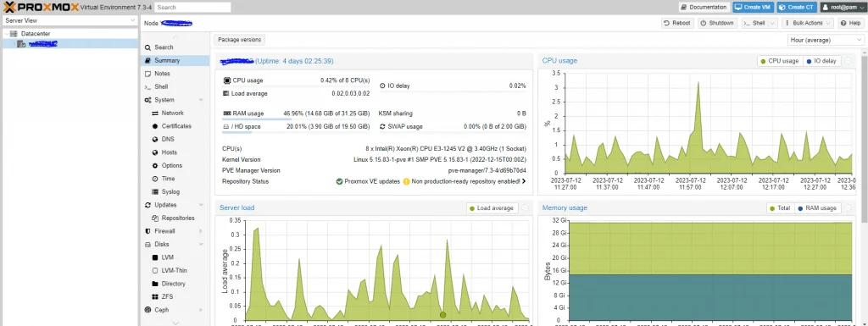Click the IO delay clock icon
Screen dimensions: 868x326
382,86
